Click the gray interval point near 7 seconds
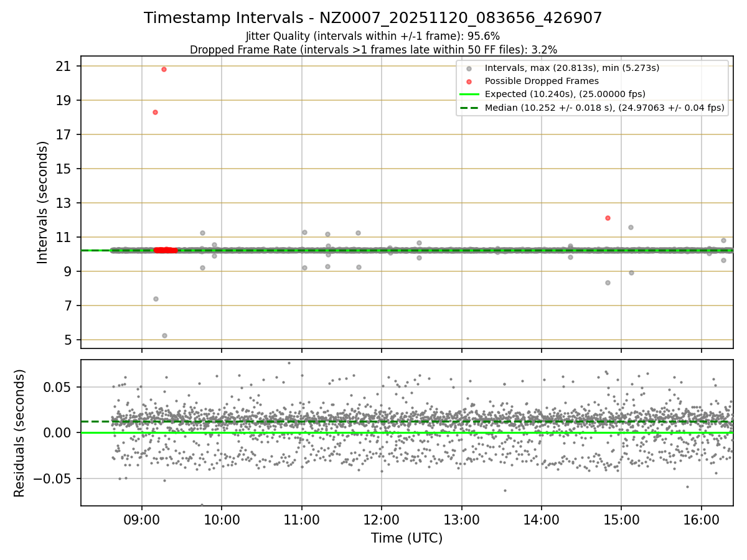 click(156, 299)
